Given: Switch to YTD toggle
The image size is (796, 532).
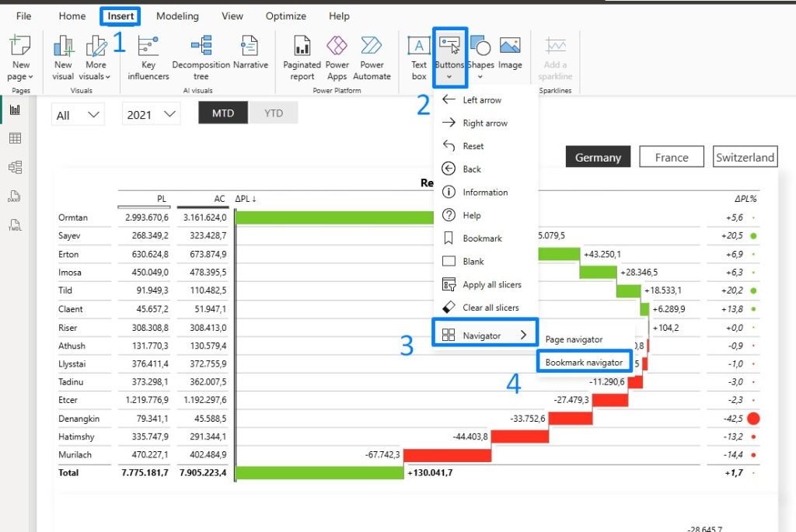Looking at the screenshot, I should pyautogui.click(x=273, y=113).
